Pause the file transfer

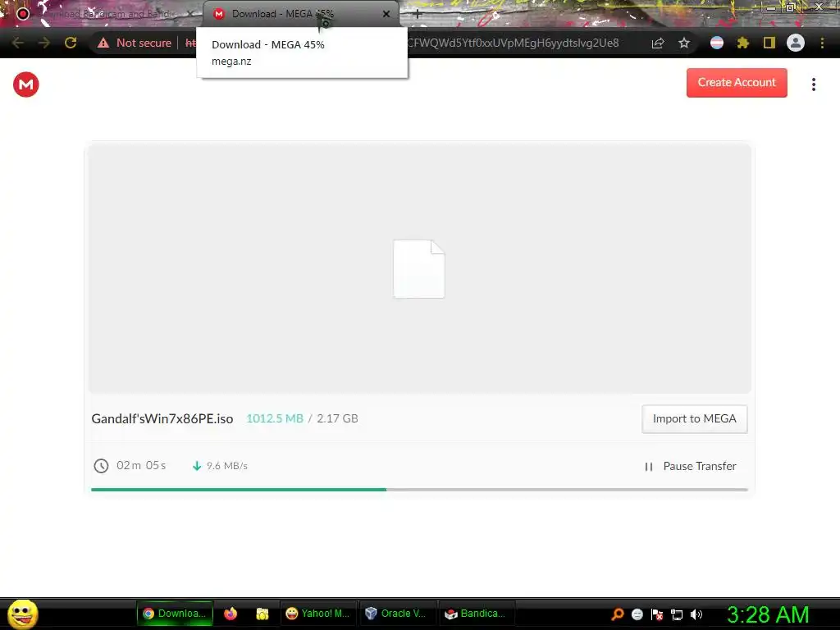[691, 466]
